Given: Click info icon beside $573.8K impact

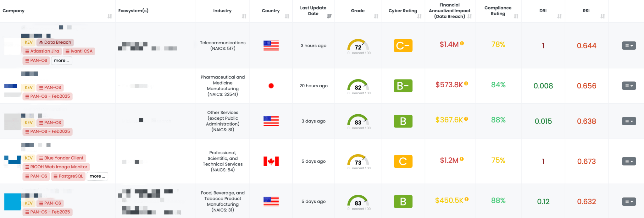Looking at the screenshot, I should tap(466, 84).
